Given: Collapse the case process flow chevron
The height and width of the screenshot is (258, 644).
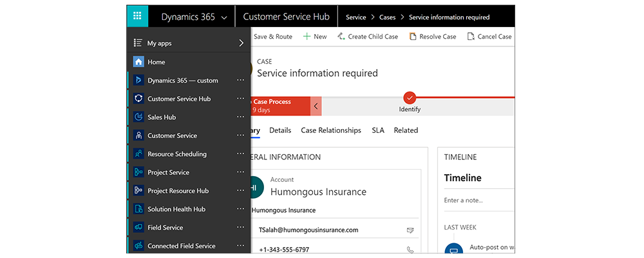Looking at the screenshot, I should coord(316,106).
